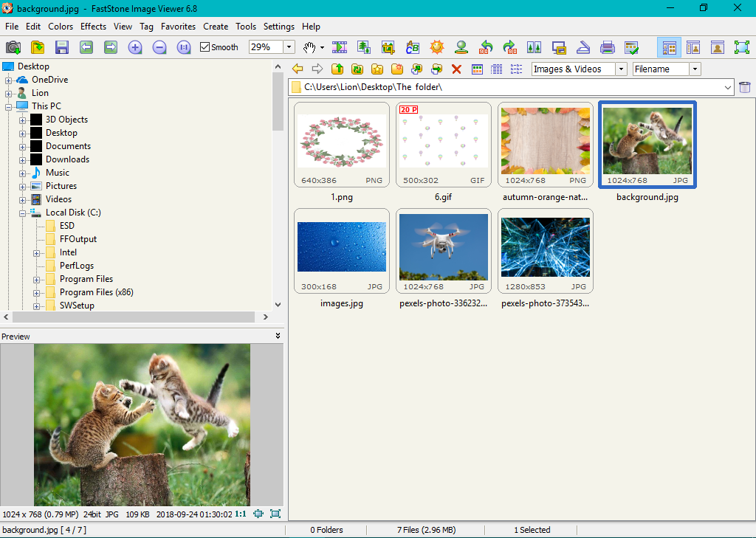Click the recycle bin icon by path bar
756x538 pixels.
[x=745, y=87]
